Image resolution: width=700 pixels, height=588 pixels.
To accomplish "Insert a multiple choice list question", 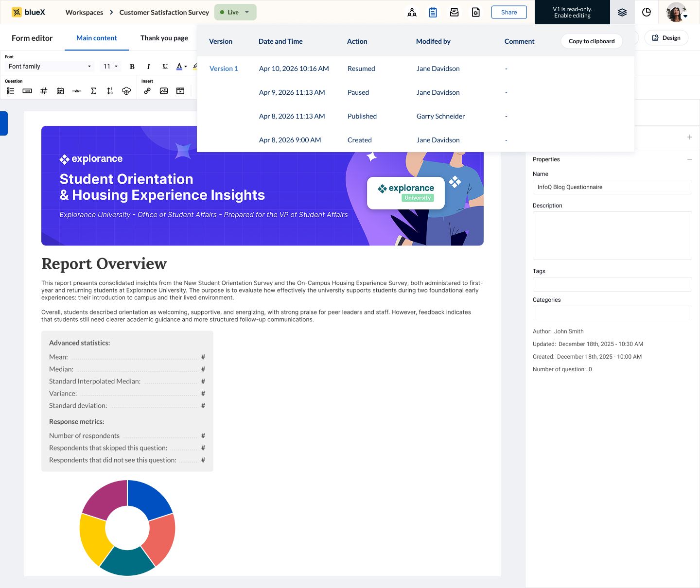I will click(x=11, y=91).
